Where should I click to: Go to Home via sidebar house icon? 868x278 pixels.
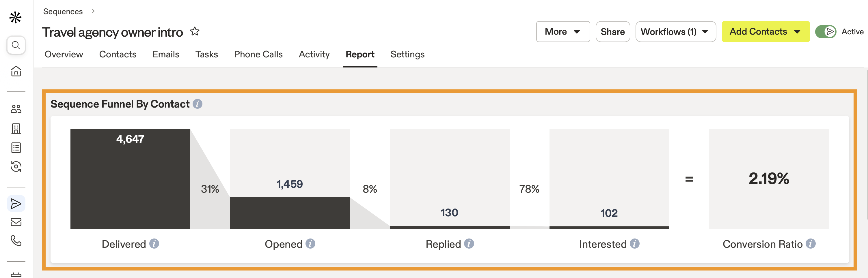click(x=16, y=71)
